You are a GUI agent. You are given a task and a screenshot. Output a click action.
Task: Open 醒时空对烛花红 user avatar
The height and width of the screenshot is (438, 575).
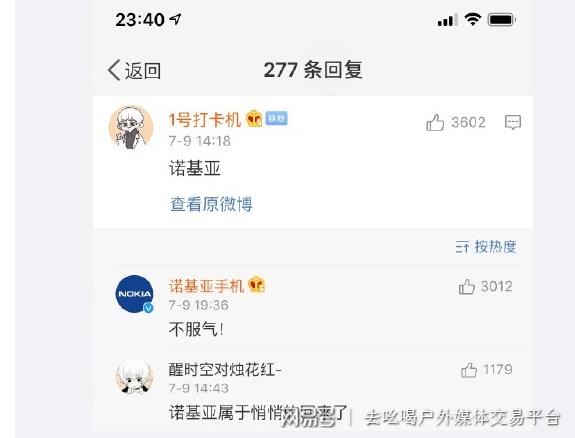pos(134,377)
